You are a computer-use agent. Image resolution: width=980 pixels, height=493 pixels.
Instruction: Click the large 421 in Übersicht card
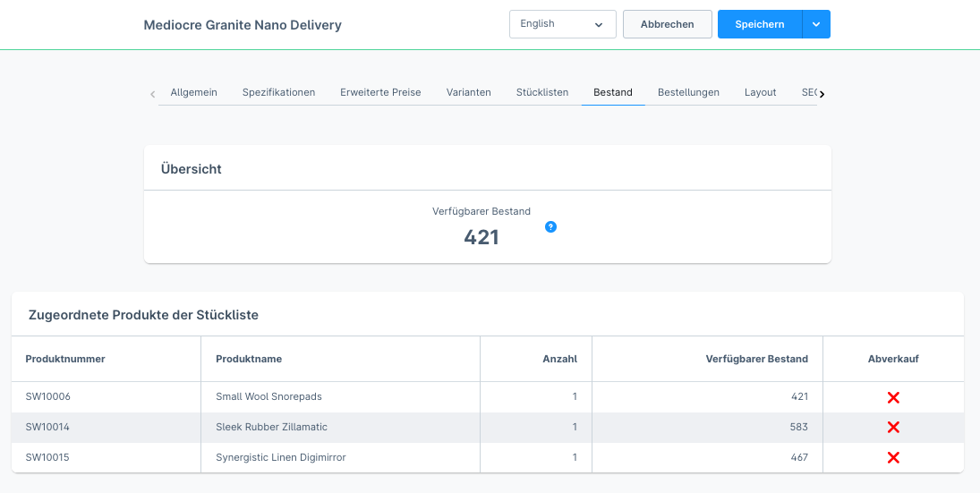coord(481,237)
